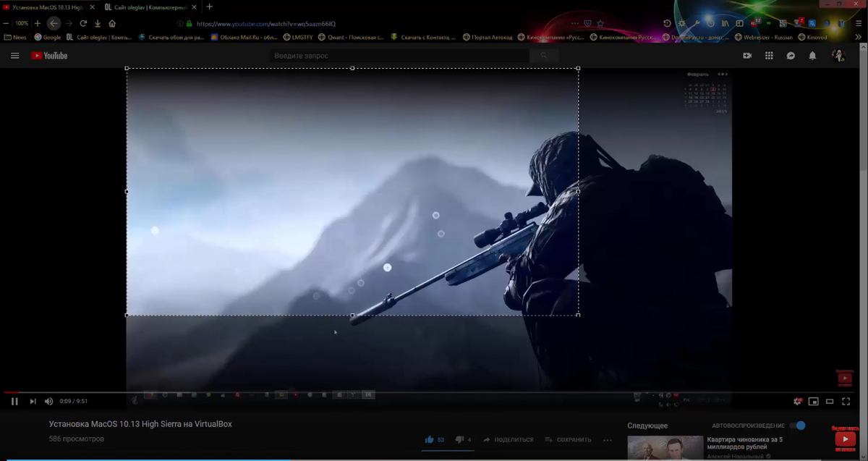Click the YouTube logo to go home
The width and height of the screenshot is (868, 461).
[49, 55]
